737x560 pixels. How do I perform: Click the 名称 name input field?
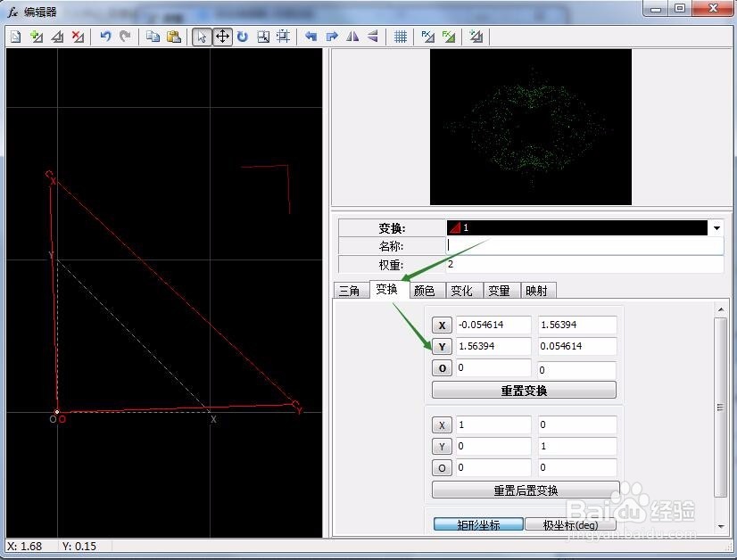click(584, 246)
